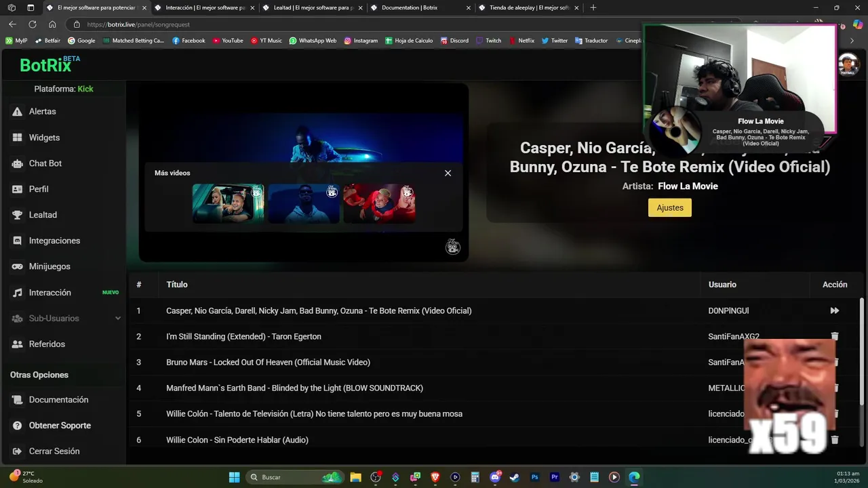Click Blinded by the Light row title
Image resolution: width=868 pixels, height=488 pixels.
pyautogui.click(x=294, y=388)
